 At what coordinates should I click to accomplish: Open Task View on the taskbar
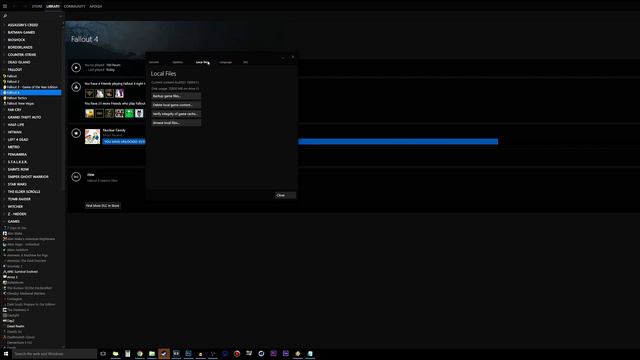[103, 353]
